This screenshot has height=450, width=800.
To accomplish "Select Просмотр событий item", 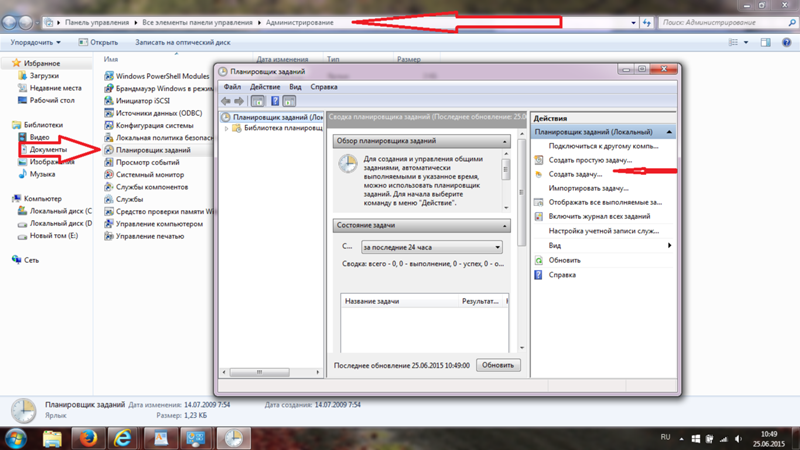I will [142, 162].
